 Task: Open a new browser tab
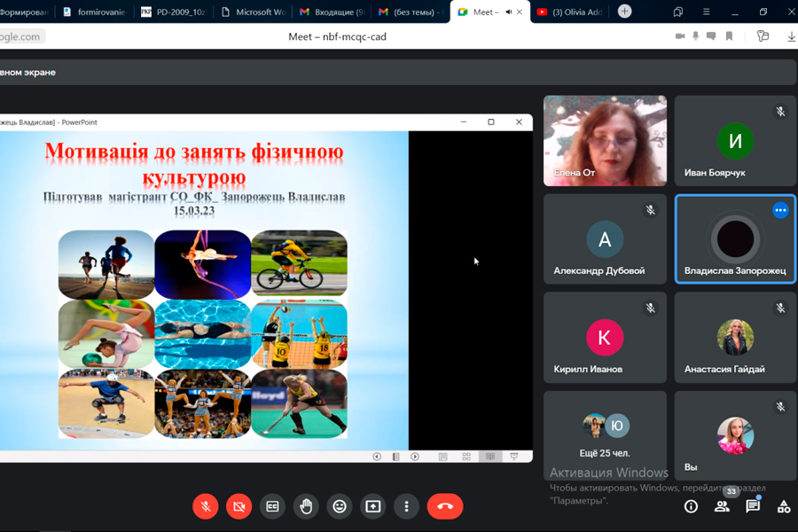pos(625,12)
